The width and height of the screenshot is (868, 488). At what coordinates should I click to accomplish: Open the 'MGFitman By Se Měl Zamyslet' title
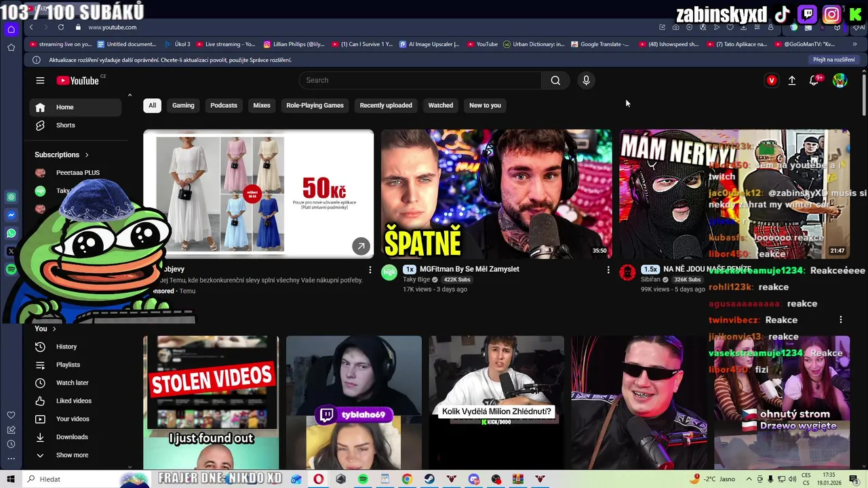[469, 269]
